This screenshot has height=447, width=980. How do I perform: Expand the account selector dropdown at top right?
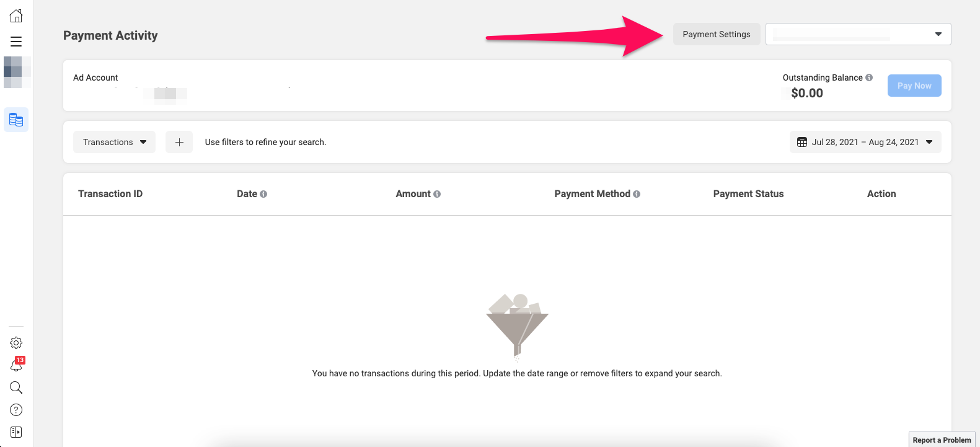click(858, 34)
